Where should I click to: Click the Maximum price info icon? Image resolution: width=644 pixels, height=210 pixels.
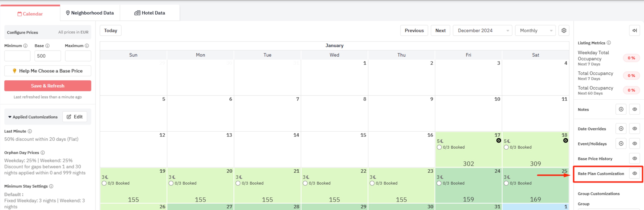coord(87,46)
